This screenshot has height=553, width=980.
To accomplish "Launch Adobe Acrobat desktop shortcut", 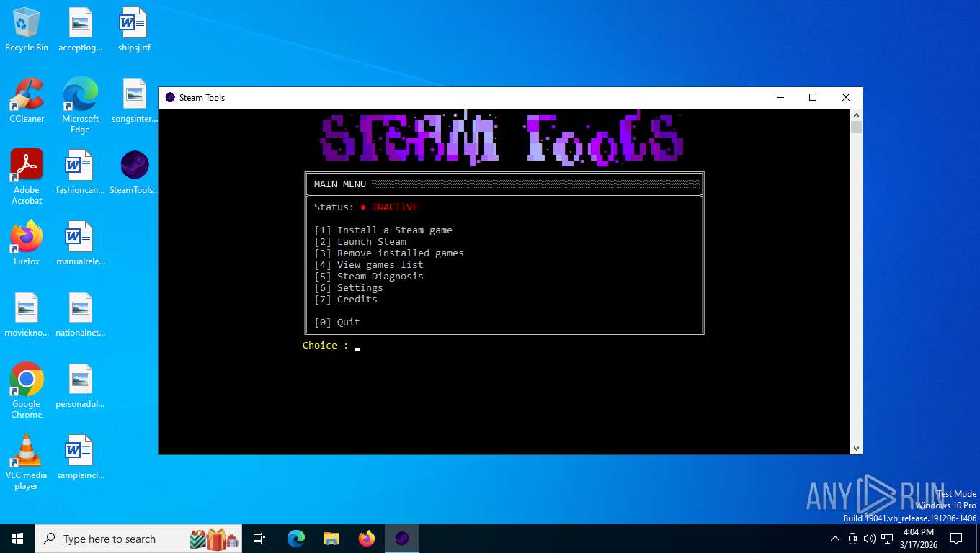I will coord(27,177).
